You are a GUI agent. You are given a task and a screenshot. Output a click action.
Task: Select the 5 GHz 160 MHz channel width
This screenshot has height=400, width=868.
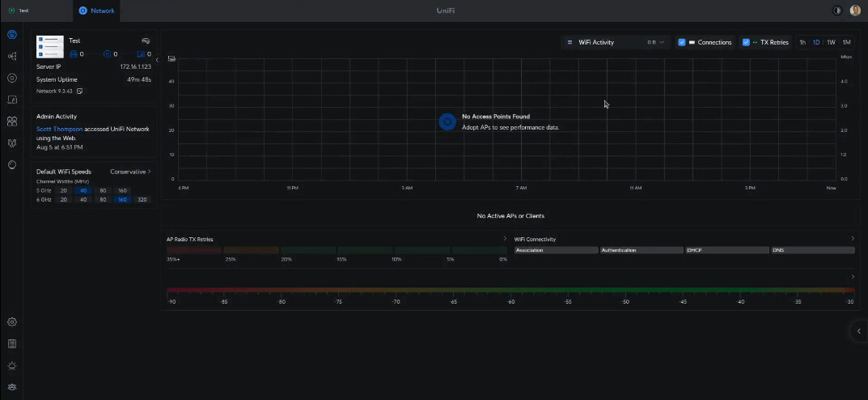coord(122,190)
